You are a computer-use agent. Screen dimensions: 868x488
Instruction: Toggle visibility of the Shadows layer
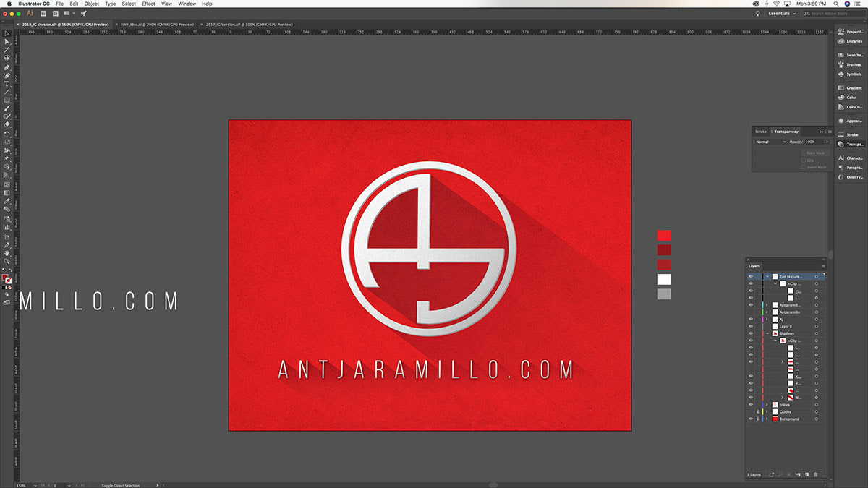point(750,333)
